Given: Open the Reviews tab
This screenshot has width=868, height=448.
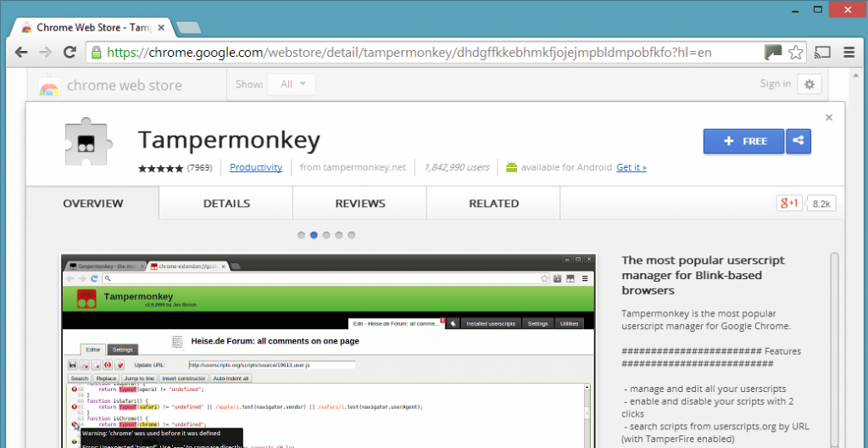Looking at the screenshot, I should point(360,204).
